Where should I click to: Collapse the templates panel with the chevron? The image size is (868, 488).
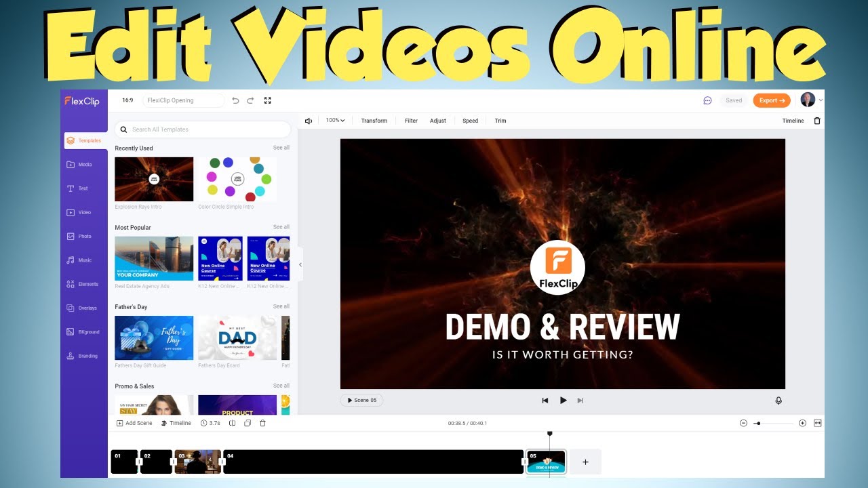point(300,265)
